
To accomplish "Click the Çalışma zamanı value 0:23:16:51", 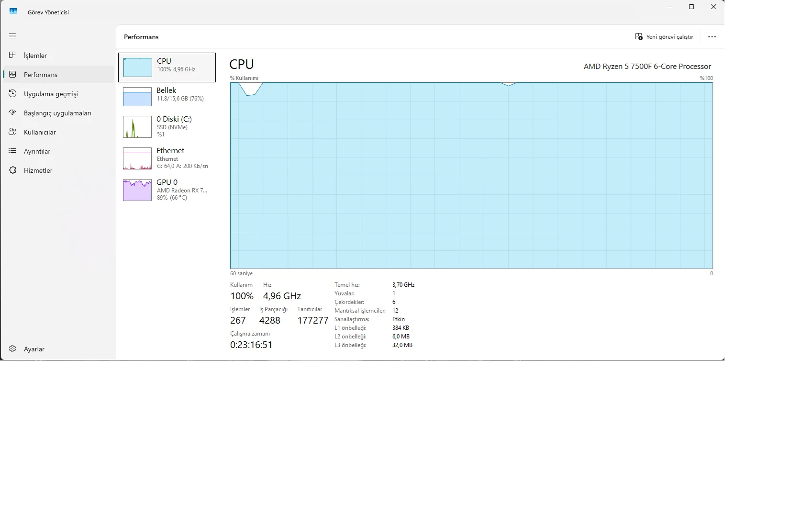I will [251, 345].
